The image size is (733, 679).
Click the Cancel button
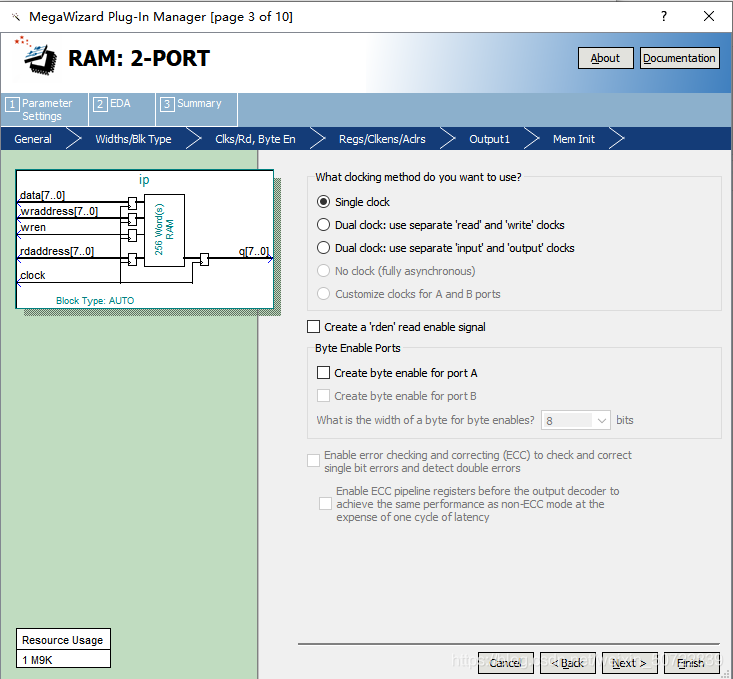pos(505,663)
